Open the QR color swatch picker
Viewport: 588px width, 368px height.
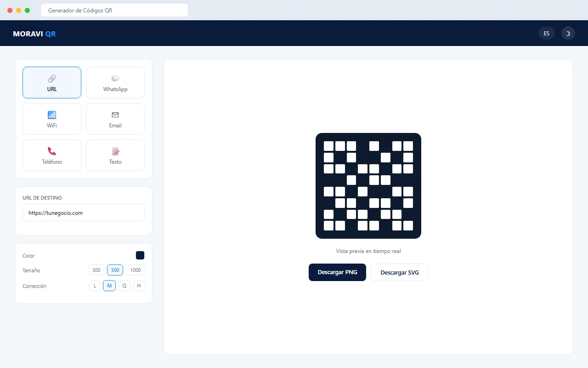click(x=140, y=255)
